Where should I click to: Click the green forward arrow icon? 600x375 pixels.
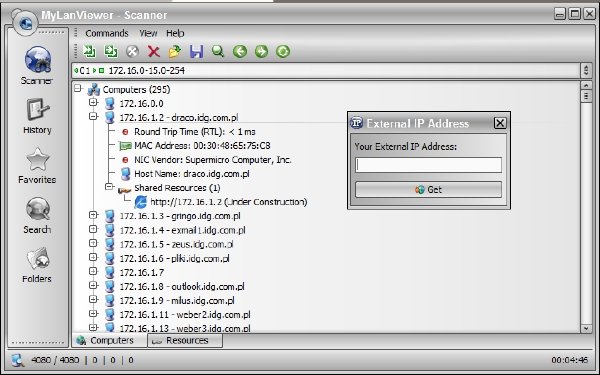pyautogui.click(x=261, y=51)
